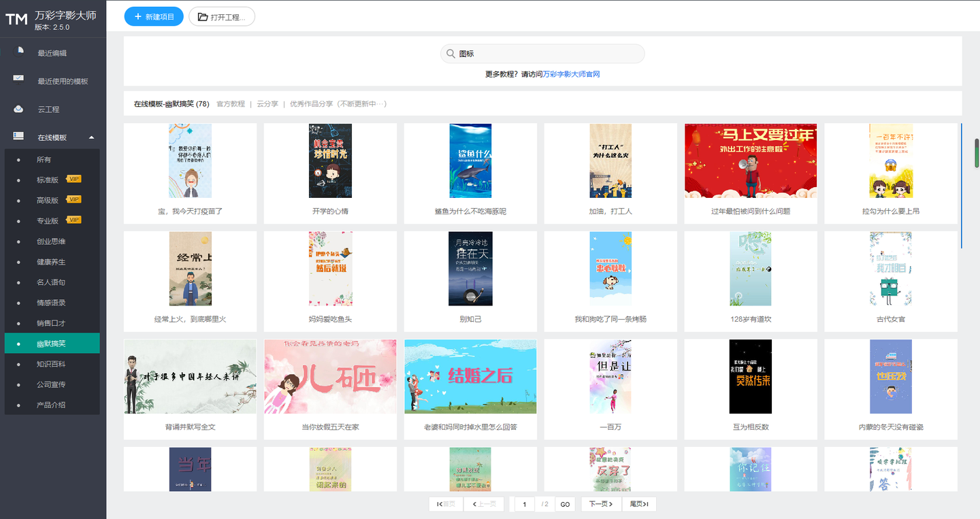This screenshot has width=980, height=519.
Task: Click the 最近编辑 pie icon in sidebar
Action: pyautogui.click(x=19, y=52)
